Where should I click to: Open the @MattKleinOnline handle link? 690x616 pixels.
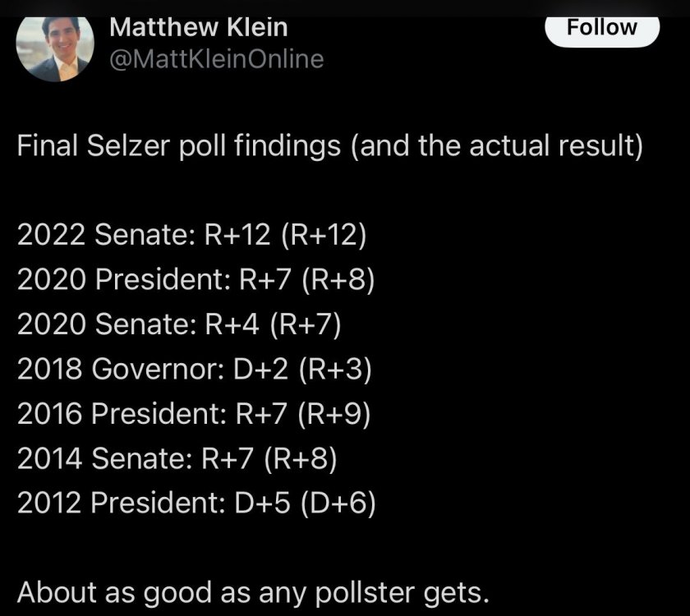click(x=217, y=59)
